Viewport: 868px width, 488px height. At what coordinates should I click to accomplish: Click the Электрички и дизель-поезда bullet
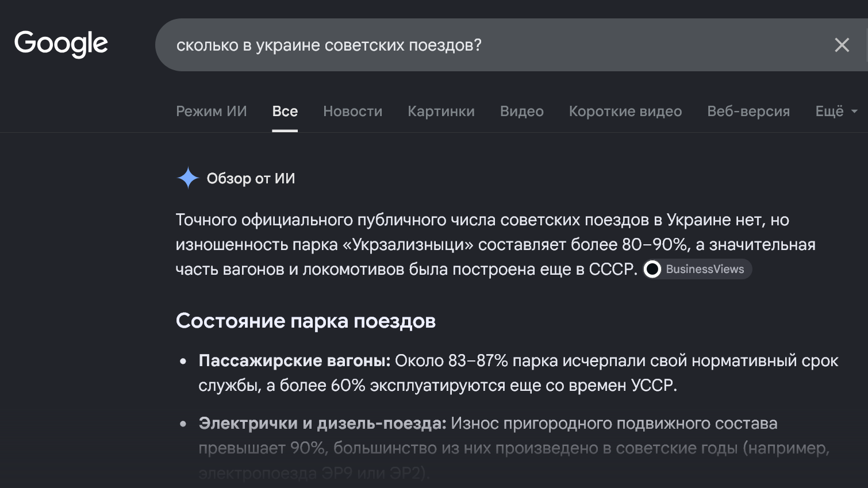coord(514,448)
